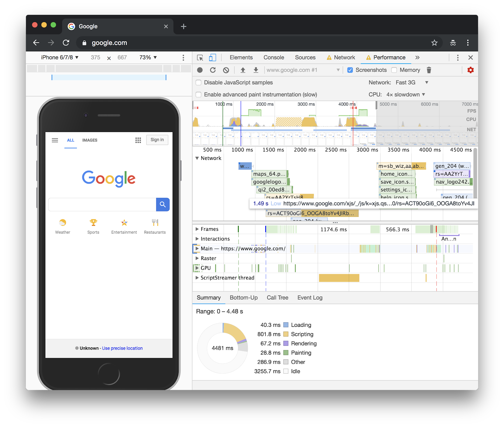Close the DevTools panel
Viewport: 504px width, 427px height.
click(x=471, y=58)
